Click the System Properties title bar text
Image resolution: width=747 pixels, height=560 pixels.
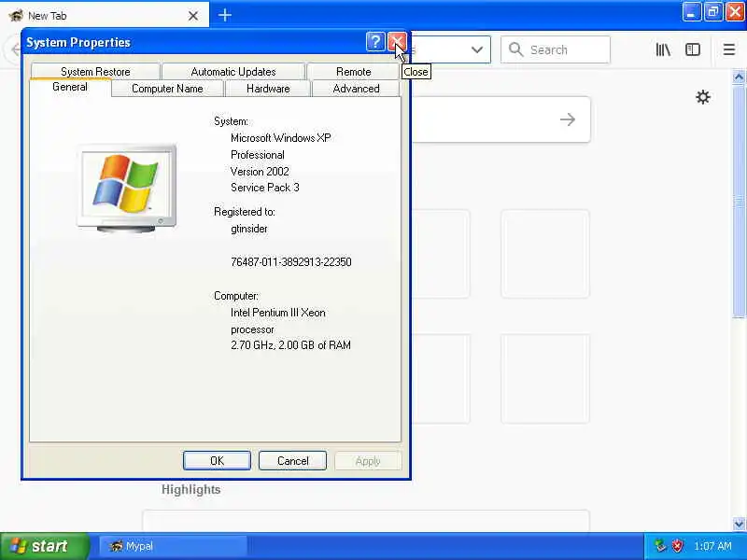(78, 42)
